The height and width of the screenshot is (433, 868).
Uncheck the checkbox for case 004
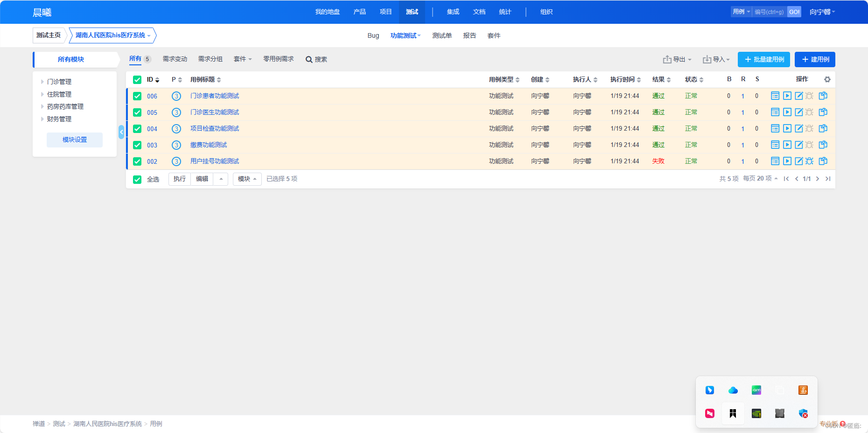tap(137, 129)
